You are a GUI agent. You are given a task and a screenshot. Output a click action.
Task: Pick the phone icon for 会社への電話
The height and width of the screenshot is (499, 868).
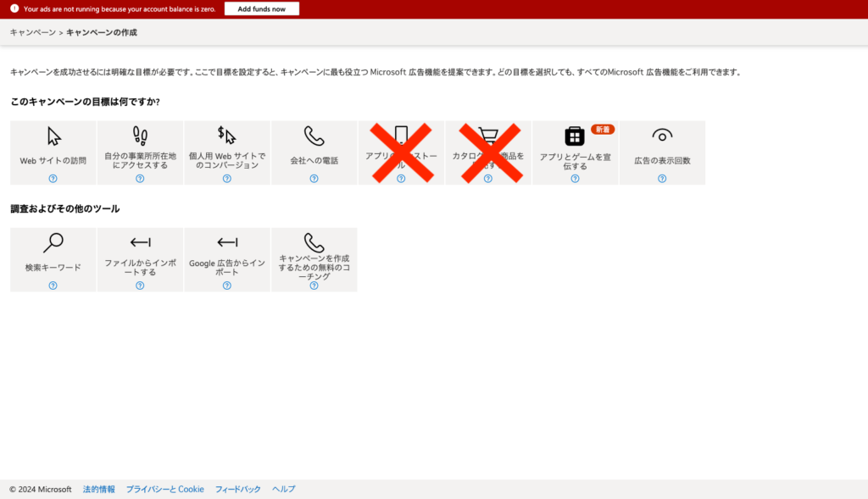[314, 136]
